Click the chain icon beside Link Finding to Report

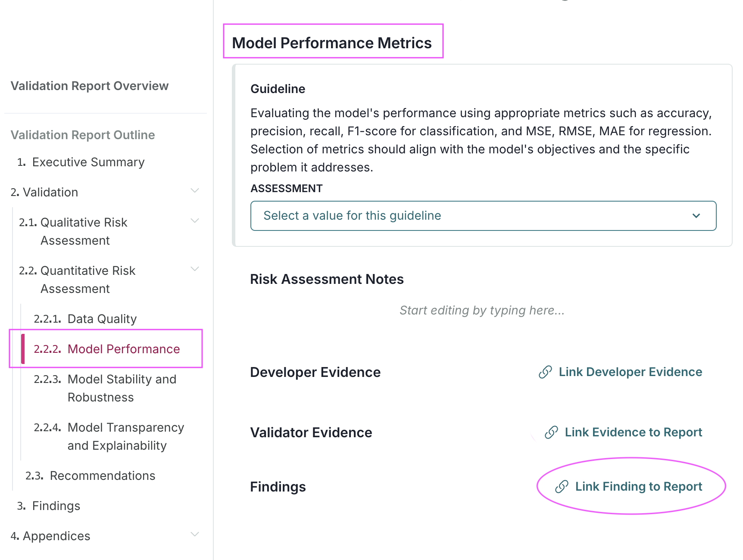(561, 486)
